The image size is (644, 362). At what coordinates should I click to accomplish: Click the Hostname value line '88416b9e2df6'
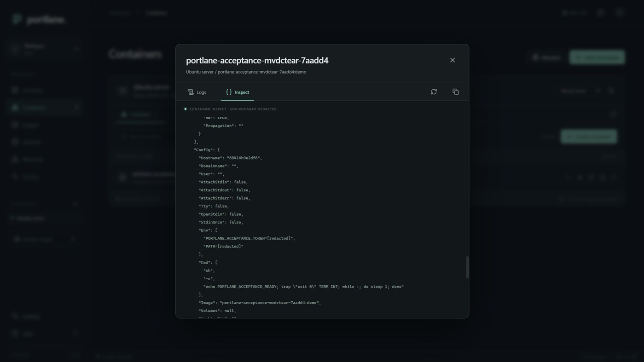[230, 158]
